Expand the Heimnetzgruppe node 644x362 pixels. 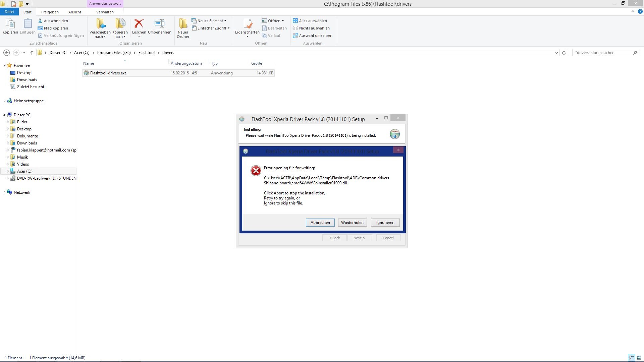(x=4, y=101)
